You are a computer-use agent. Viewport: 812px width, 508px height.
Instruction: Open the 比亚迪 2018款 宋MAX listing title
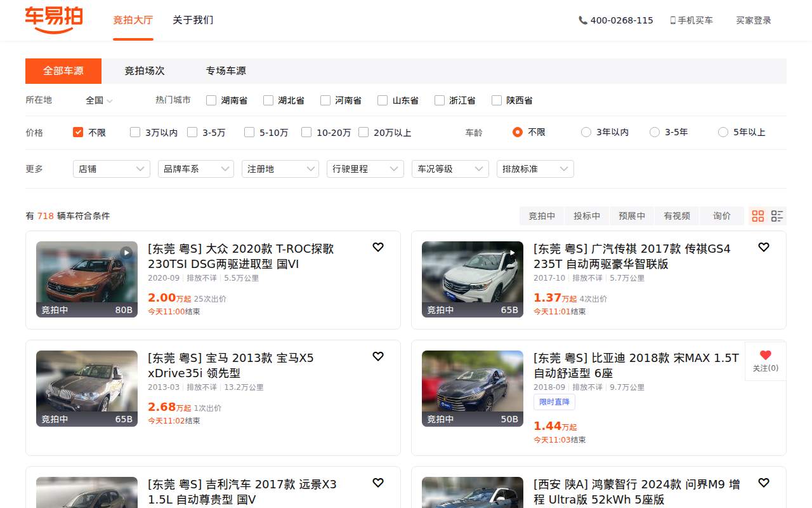pyautogui.click(x=636, y=366)
